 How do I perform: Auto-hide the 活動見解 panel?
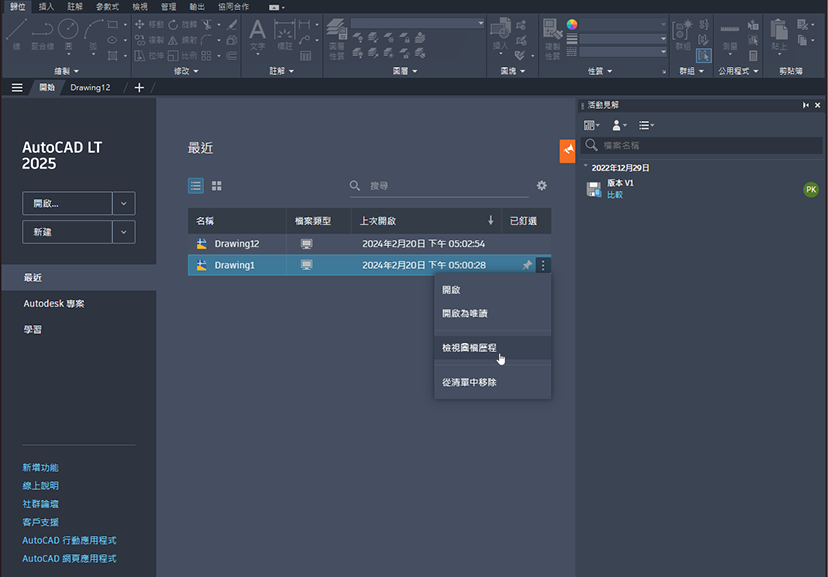coord(805,105)
